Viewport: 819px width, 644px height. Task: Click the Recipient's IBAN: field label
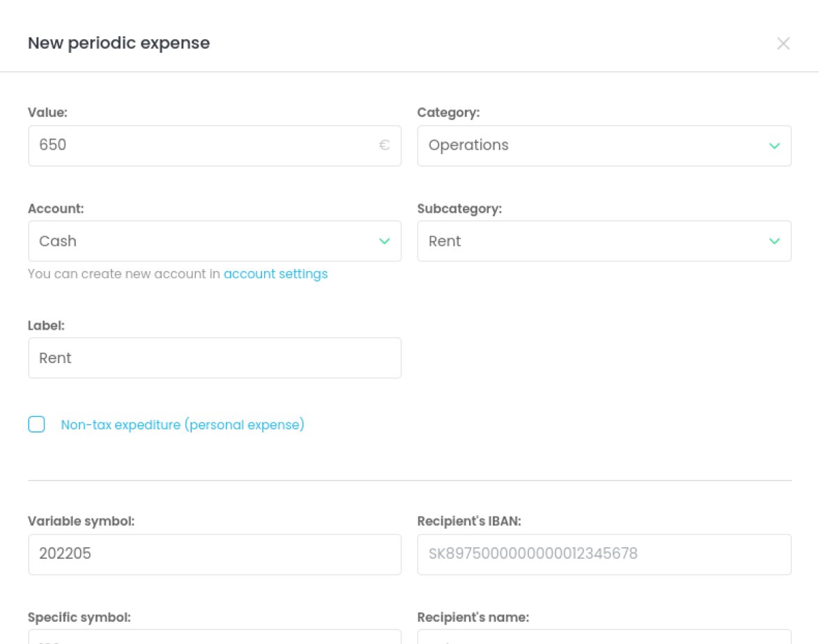(469, 521)
